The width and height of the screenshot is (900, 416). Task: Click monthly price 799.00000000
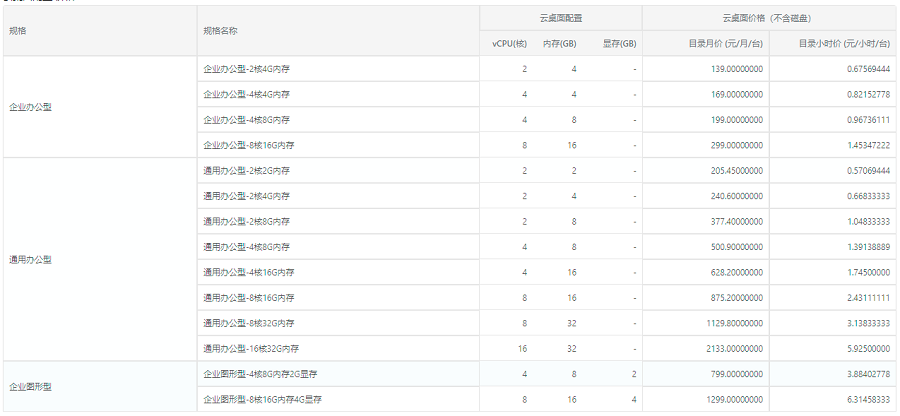coord(737,374)
